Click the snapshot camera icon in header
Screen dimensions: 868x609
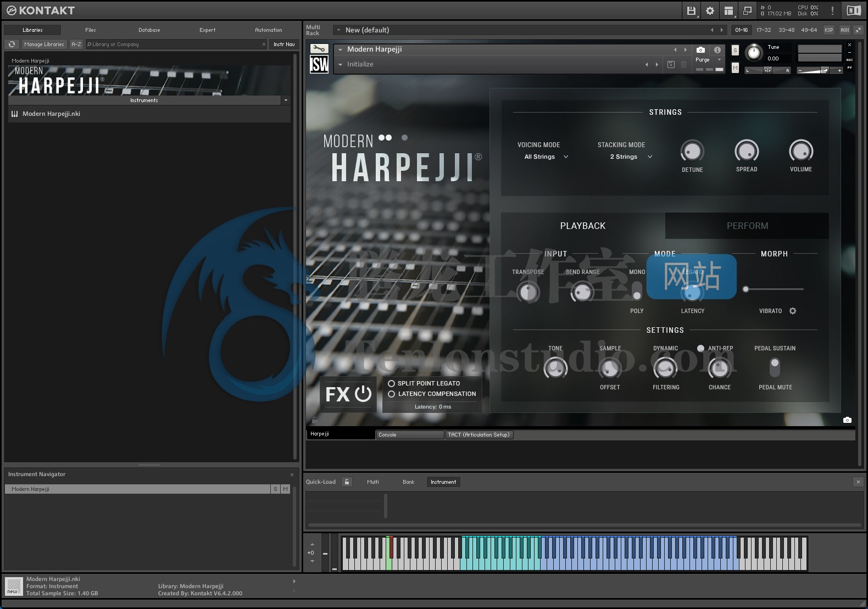(x=700, y=49)
